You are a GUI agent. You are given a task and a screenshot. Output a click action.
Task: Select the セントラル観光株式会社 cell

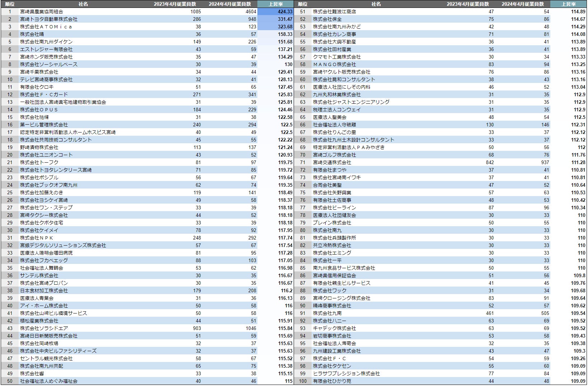pyautogui.click(x=46, y=358)
